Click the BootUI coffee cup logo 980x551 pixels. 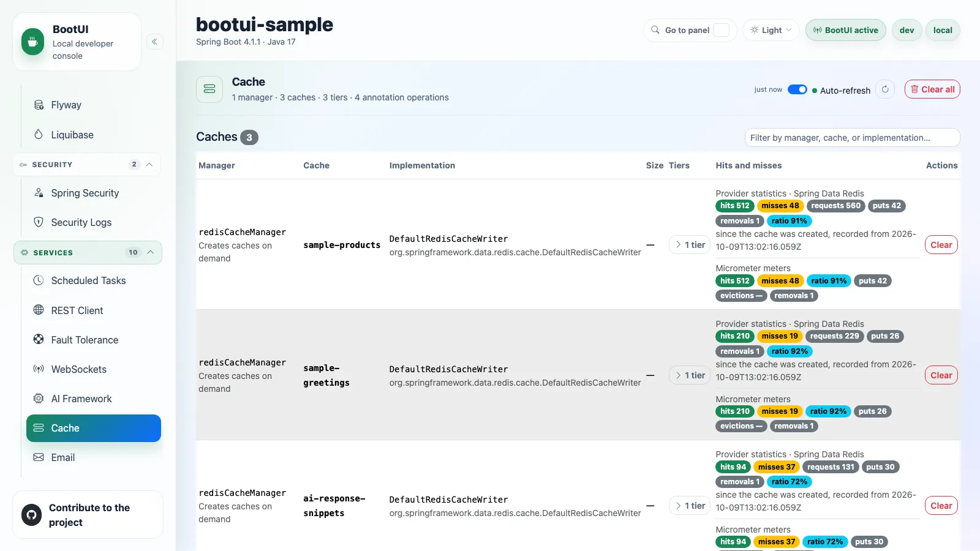pos(32,42)
